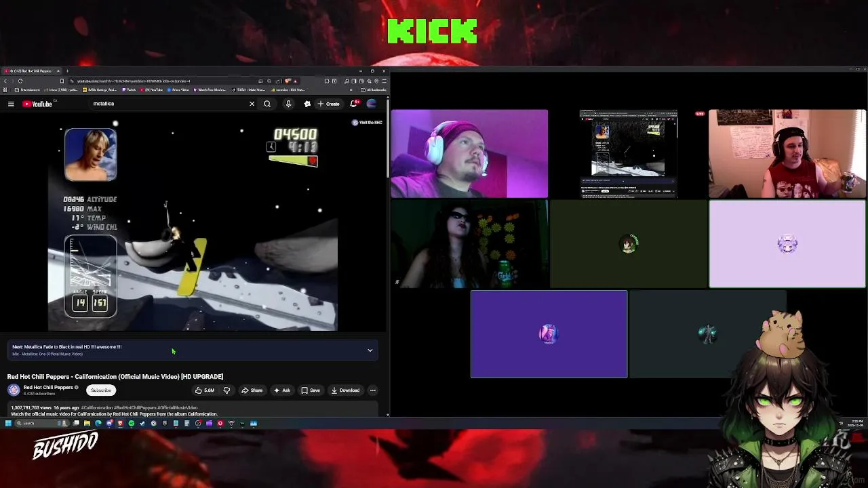The image size is (868, 488).
Task: Open Red Hot Chili Peppers channel name link
Action: tap(48, 388)
